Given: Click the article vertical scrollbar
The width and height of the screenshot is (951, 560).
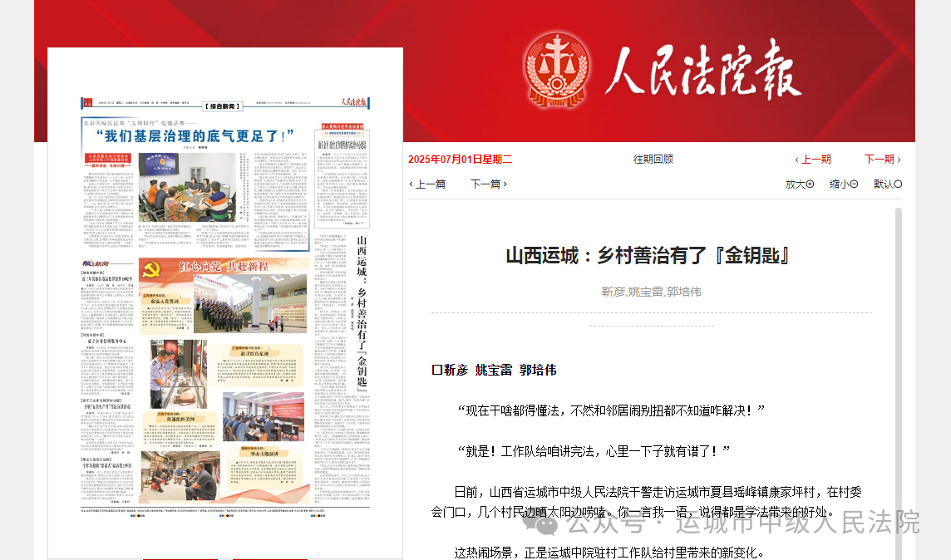Looking at the screenshot, I should (899, 384).
